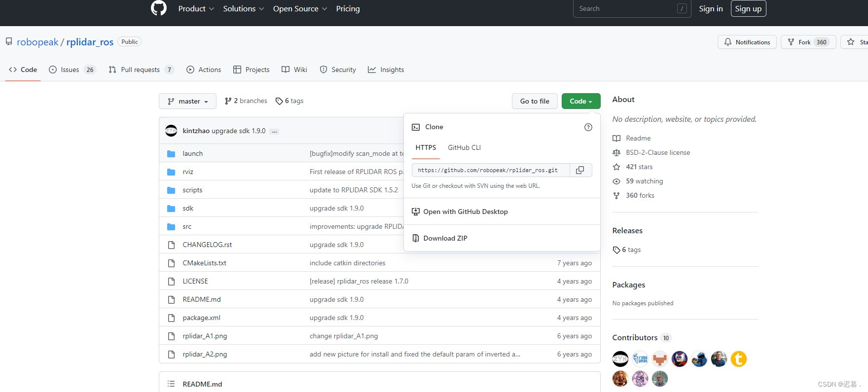Click the CHANGELOG.rst file icon
The width and height of the screenshot is (868, 392).
pyautogui.click(x=171, y=245)
